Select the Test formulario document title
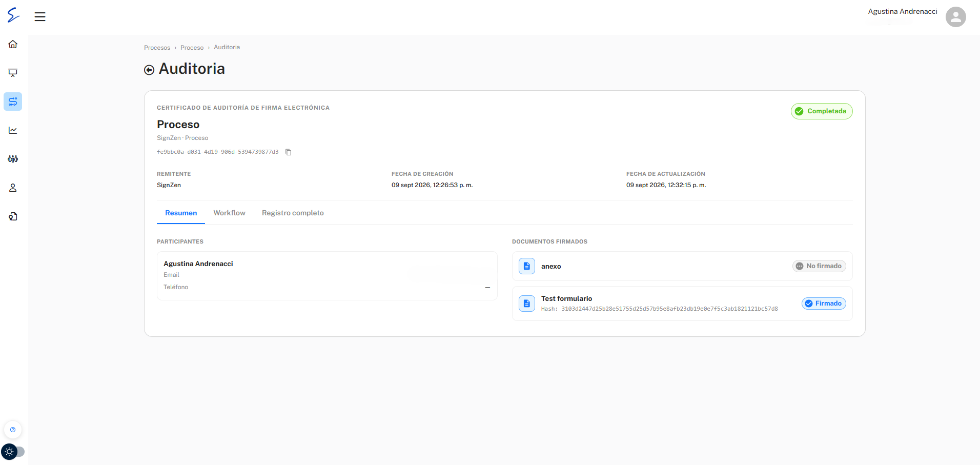The image size is (980, 465). pos(566,298)
